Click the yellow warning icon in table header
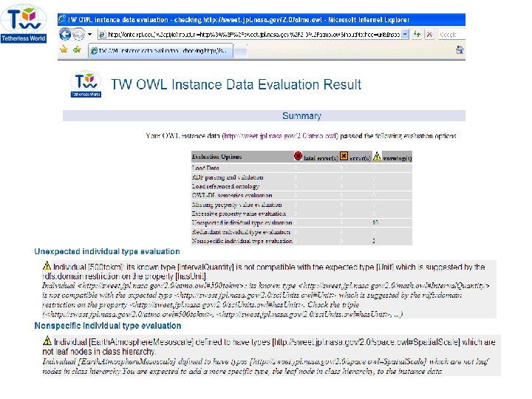Screen dimensions: 532x399 (x=377, y=156)
